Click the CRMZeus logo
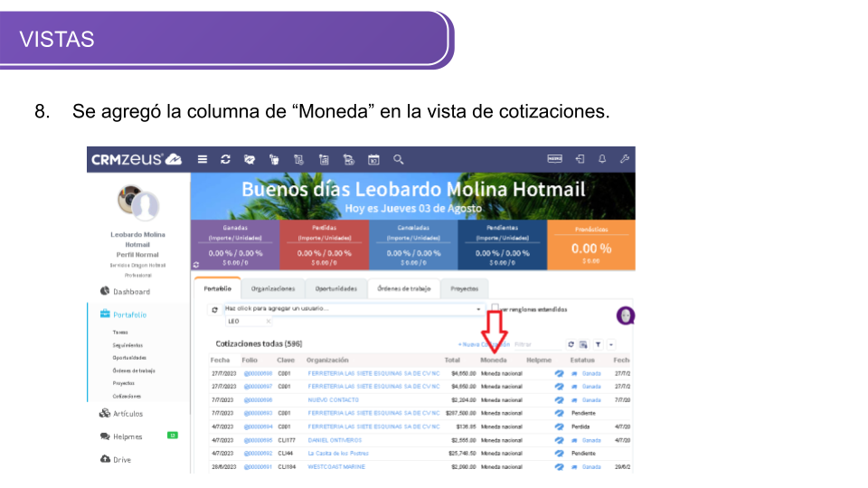Viewport: 868px width, 488px height. [x=137, y=159]
